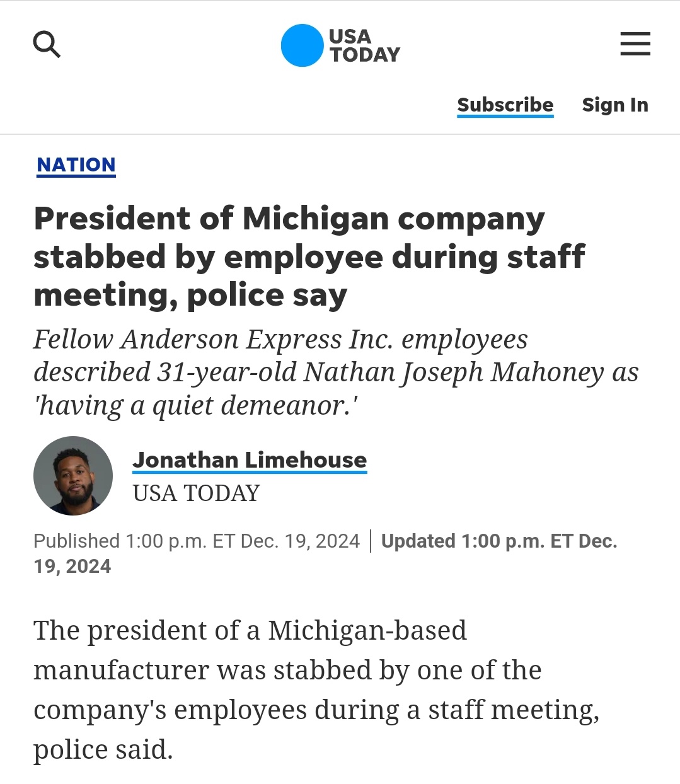Click the Updated timestamp text
The width and height of the screenshot is (680, 784).
[x=325, y=553]
